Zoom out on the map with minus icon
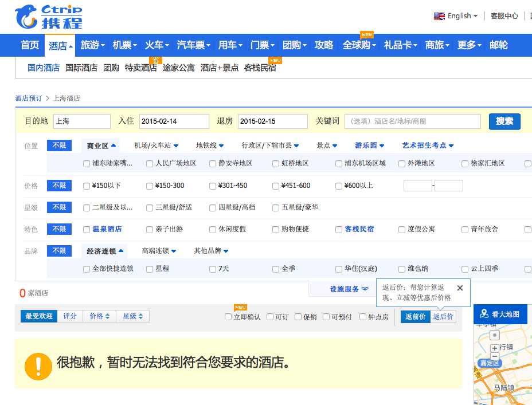Viewport: 532px width, 405px height. (495, 356)
